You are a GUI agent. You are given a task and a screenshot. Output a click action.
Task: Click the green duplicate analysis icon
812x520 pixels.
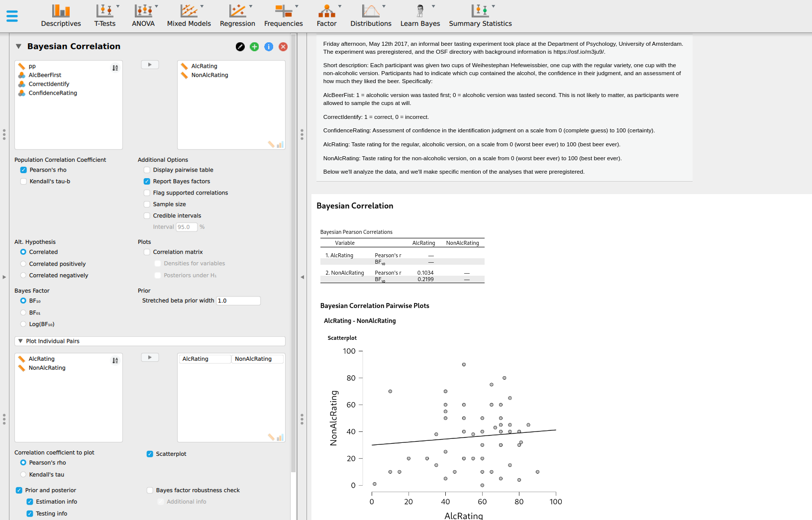coord(254,47)
